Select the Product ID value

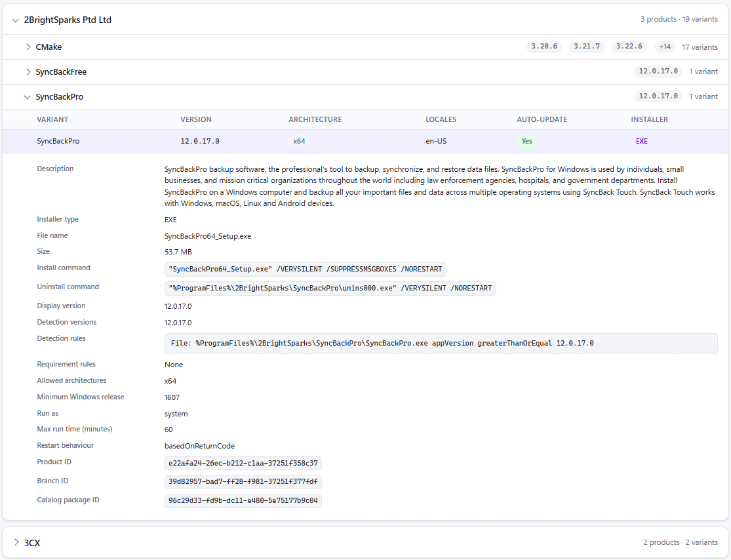243,463
